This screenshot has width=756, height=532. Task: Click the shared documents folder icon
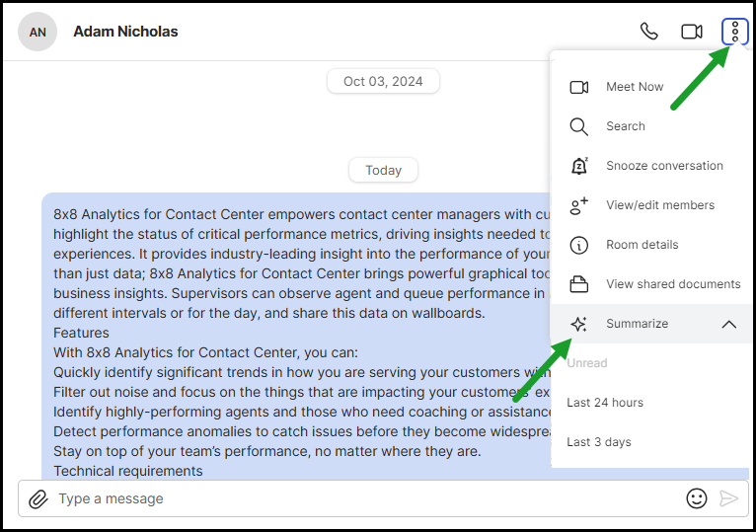coord(578,284)
